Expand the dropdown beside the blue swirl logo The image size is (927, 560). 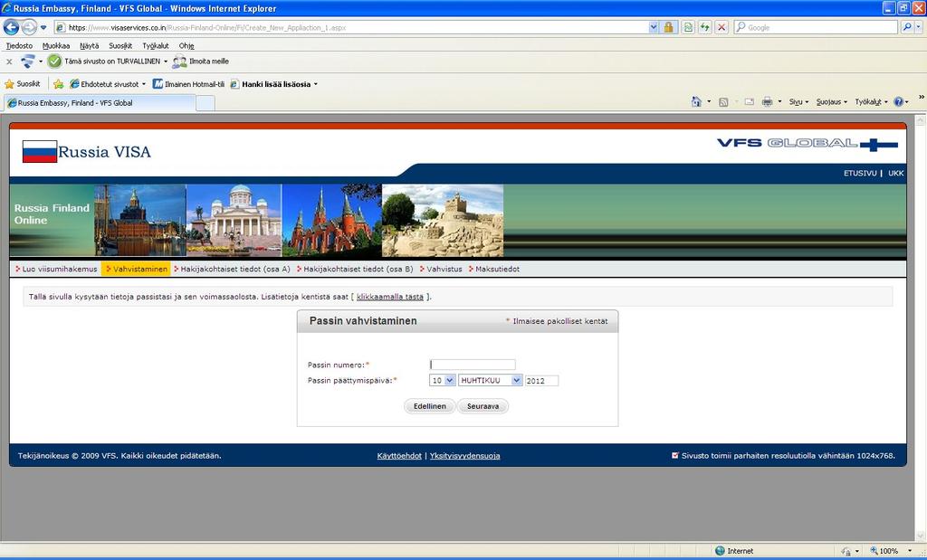[41, 62]
